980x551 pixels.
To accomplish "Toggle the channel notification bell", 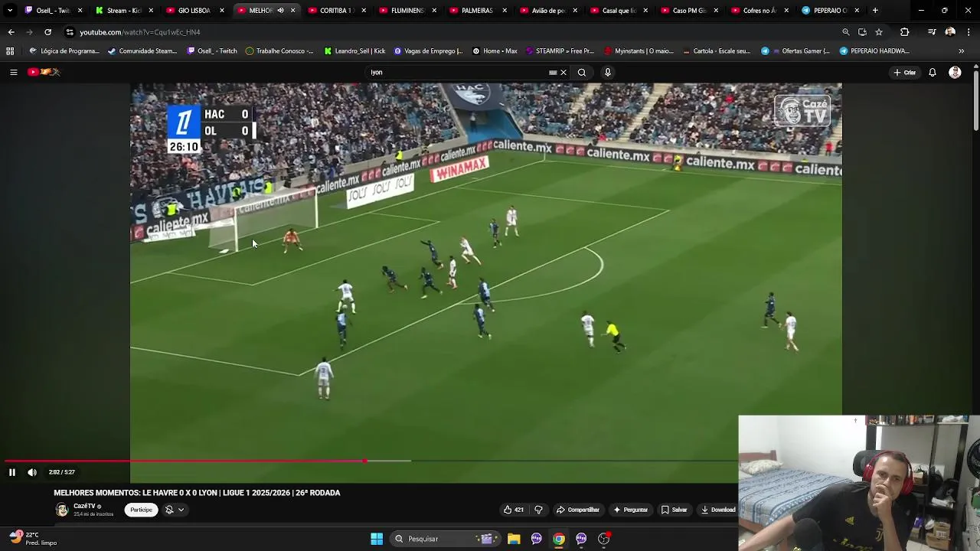I will (169, 510).
